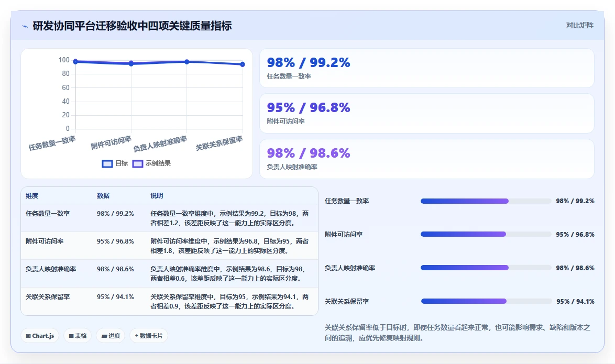The height and width of the screenshot is (364, 615).
Task: Select the 95% / 96.8% metric card
Action: coord(427,113)
